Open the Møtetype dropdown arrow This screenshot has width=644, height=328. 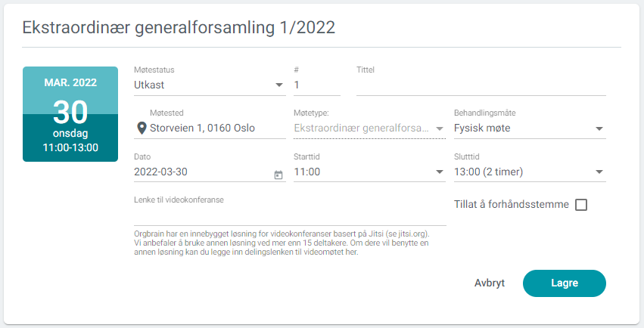pos(440,128)
